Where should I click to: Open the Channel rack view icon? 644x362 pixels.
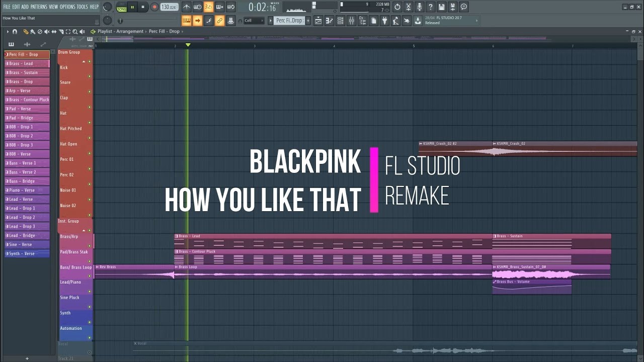pyautogui.click(x=340, y=21)
